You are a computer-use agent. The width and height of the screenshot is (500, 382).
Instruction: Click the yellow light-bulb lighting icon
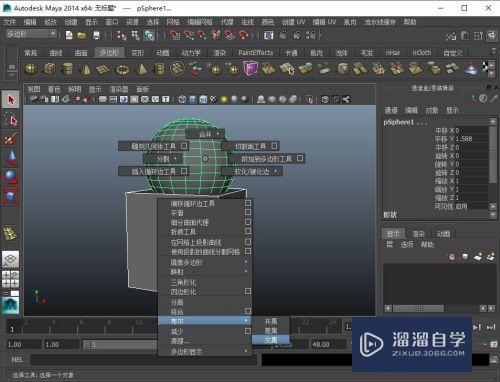coord(224,99)
